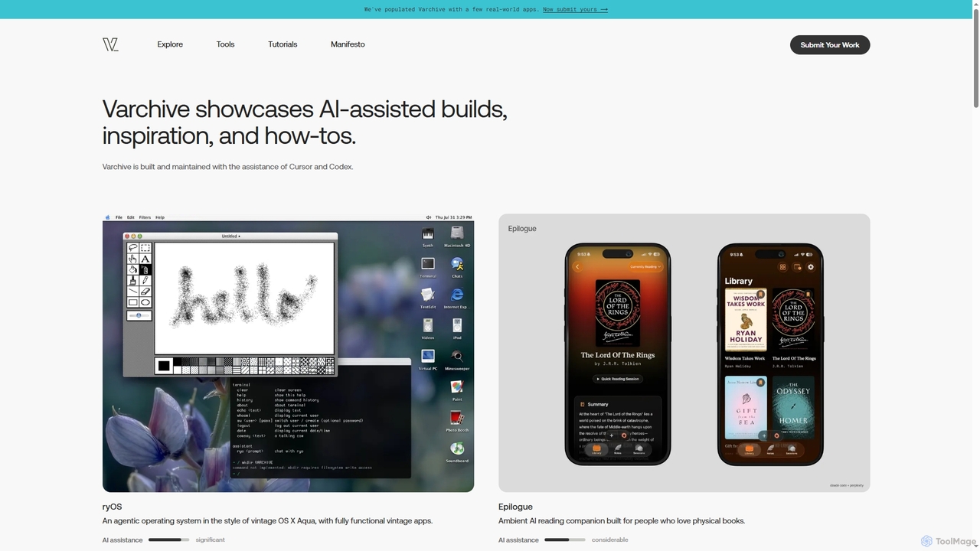The image size is (980, 551).
Task: Click the Apple menu icon in ryOS
Action: coord(108,217)
